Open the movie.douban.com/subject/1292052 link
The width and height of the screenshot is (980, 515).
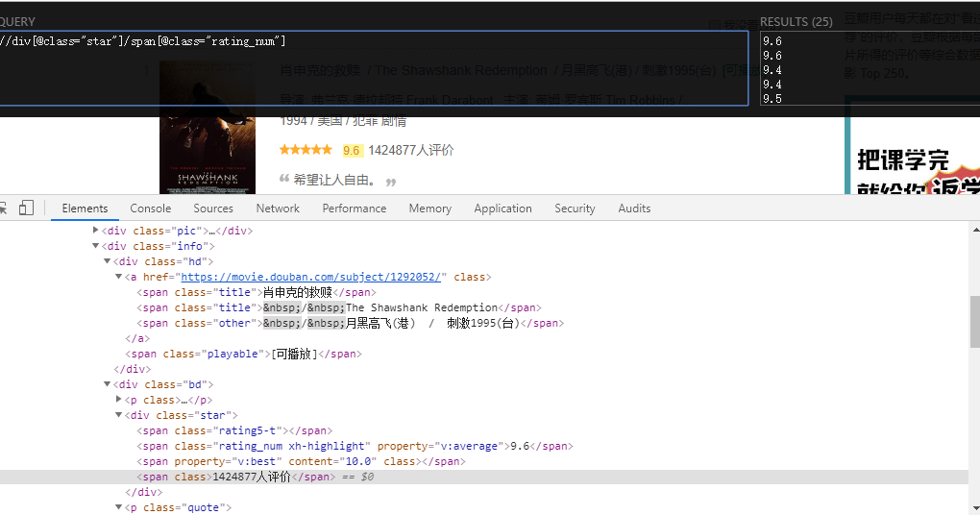coord(310,277)
